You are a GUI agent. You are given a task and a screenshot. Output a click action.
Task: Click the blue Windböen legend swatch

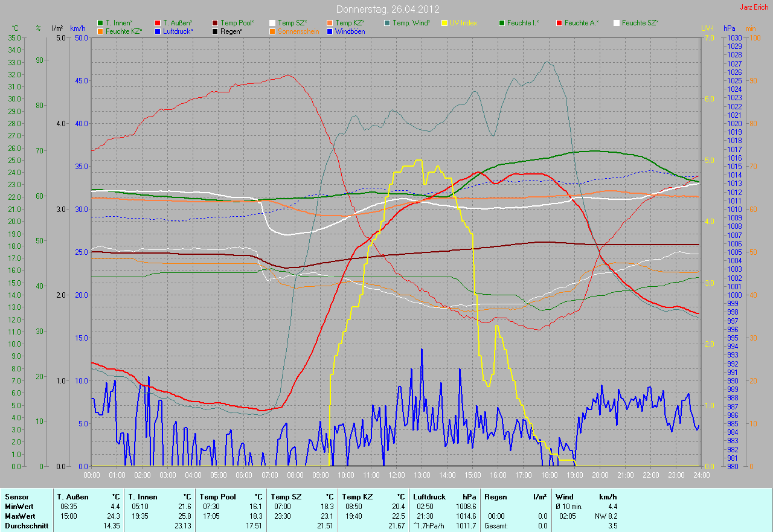pos(330,31)
